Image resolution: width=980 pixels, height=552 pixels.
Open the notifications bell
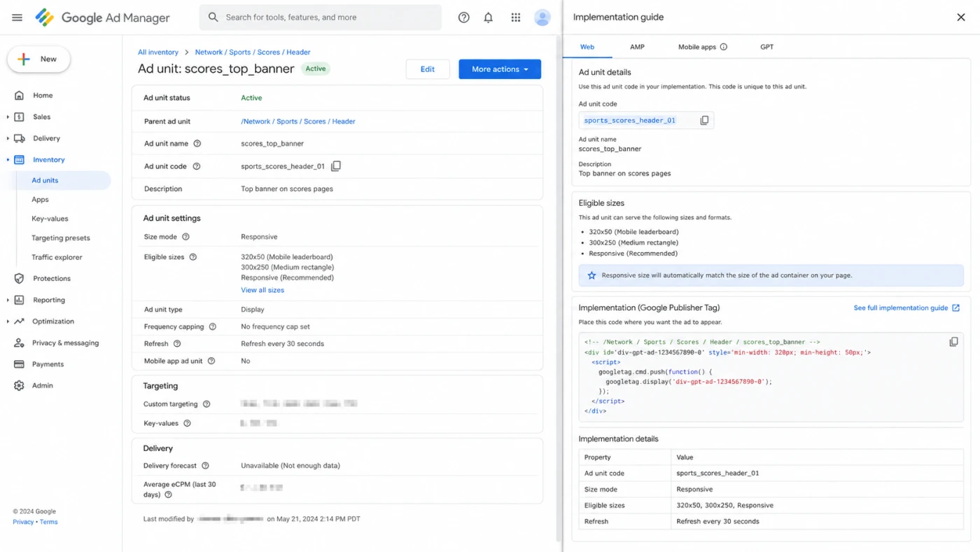tap(489, 18)
